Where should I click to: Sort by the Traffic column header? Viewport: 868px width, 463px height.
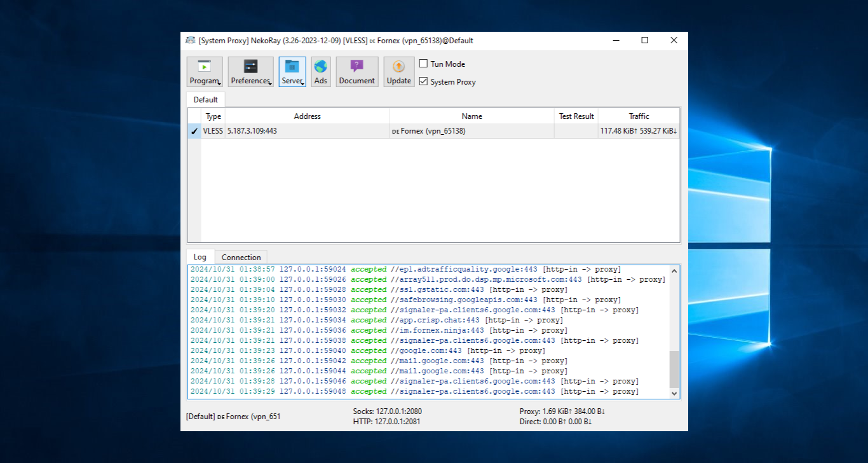tap(639, 116)
